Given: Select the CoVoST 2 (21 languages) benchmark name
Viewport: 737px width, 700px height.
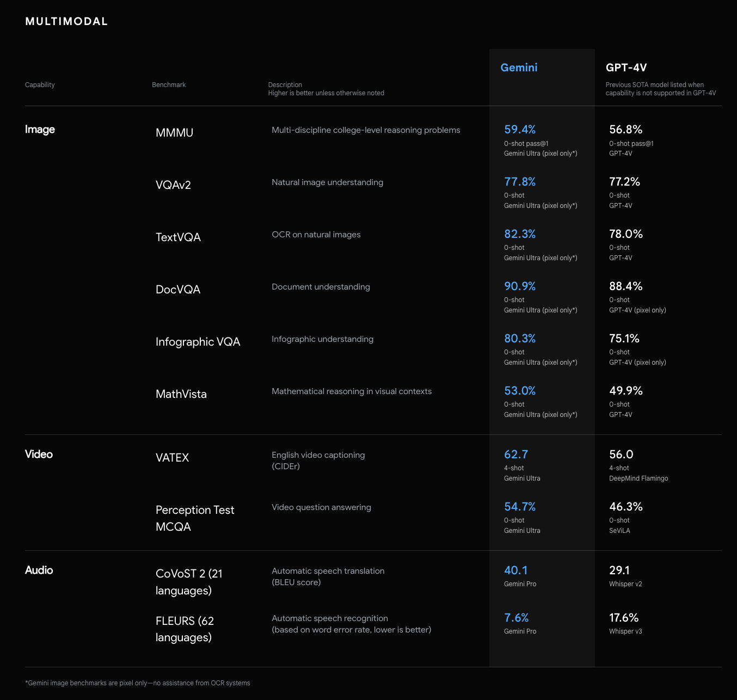Looking at the screenshot, I should (189, 582).
